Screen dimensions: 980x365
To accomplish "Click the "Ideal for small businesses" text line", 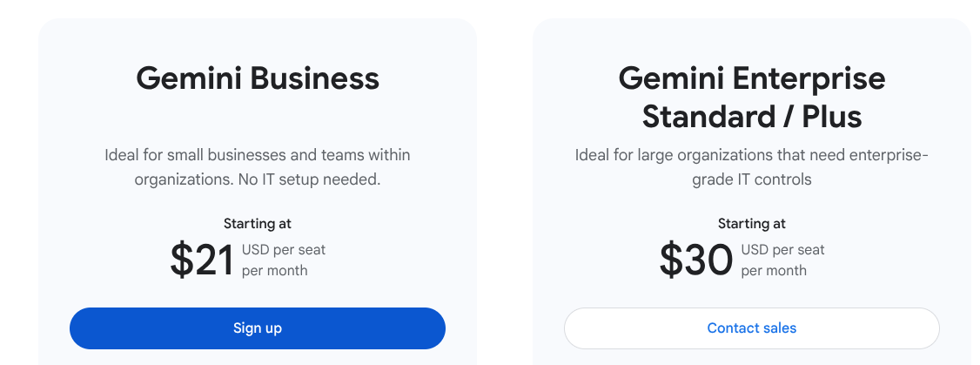I will [x=257, y=155].
